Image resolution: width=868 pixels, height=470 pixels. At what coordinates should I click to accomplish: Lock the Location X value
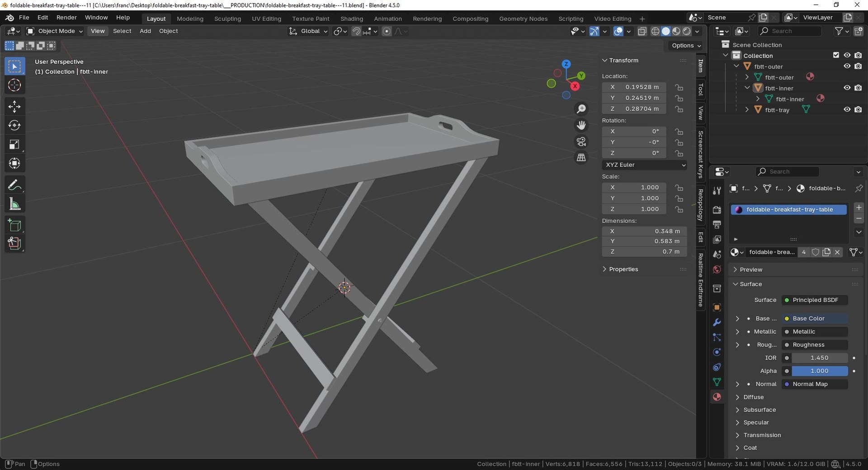click(x=679, y=87)
